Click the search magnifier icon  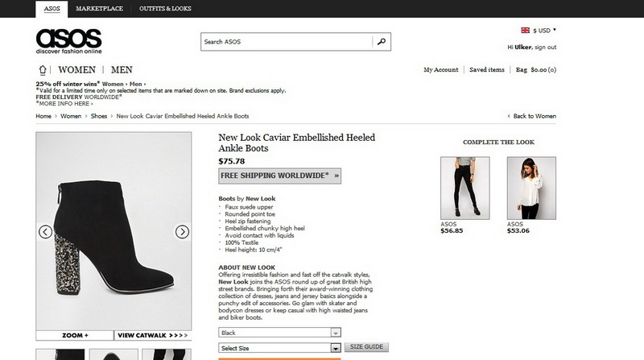point(382,42)
